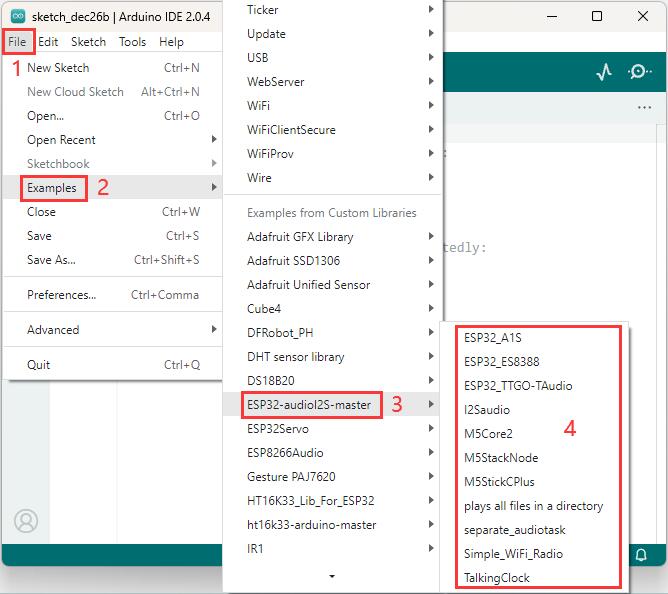This screenshot has height=594, width=668.
Task: Expand the Examples submenu
Action: click(x=113, y=187)
